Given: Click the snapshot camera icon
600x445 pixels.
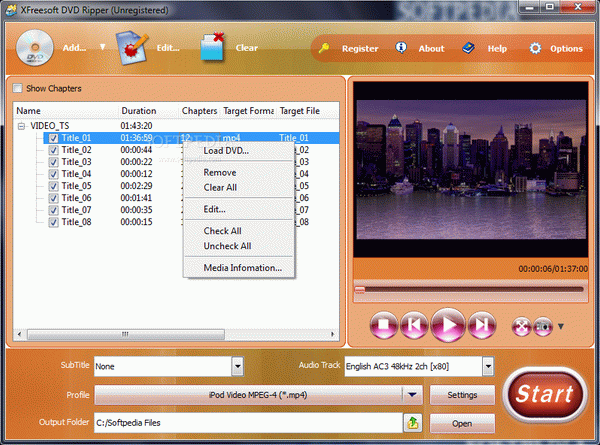Looking at the screenshot, I should tap(543, 327).
